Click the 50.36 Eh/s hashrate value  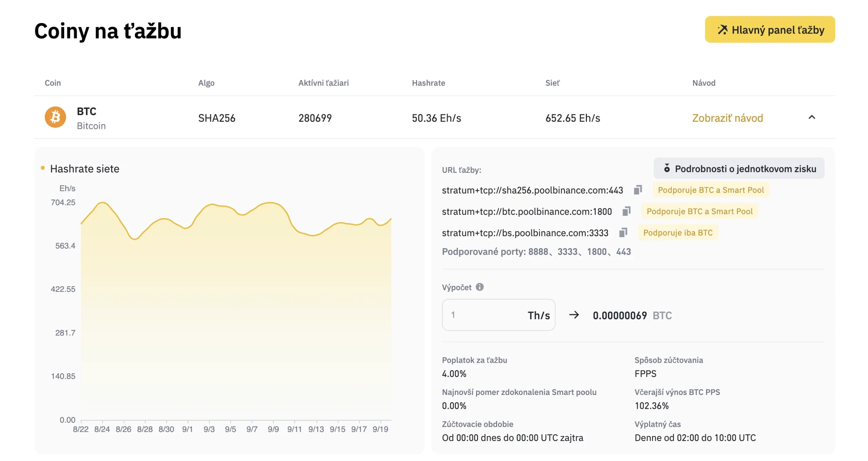436,118
